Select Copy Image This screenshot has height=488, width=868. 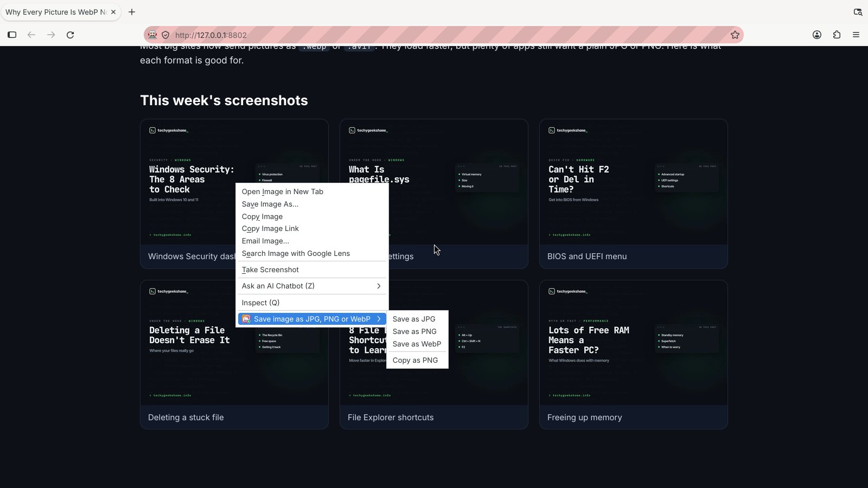[x=312, y=216]
